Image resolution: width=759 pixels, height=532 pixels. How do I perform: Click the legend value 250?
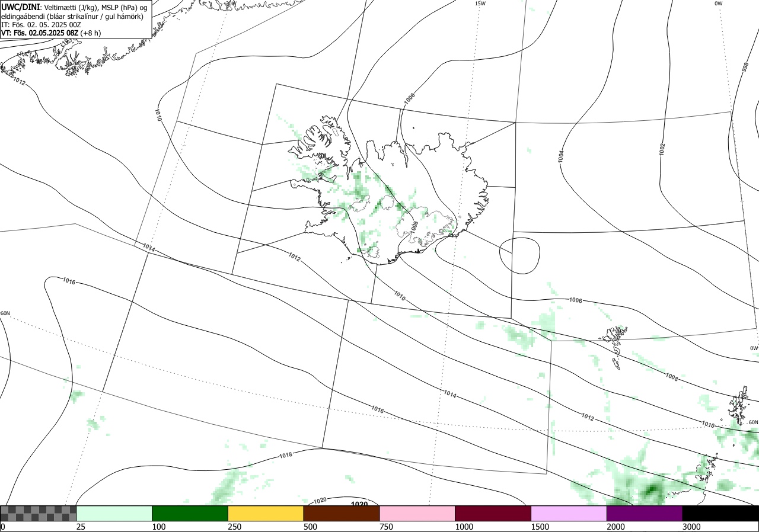[x=234, y=527]
